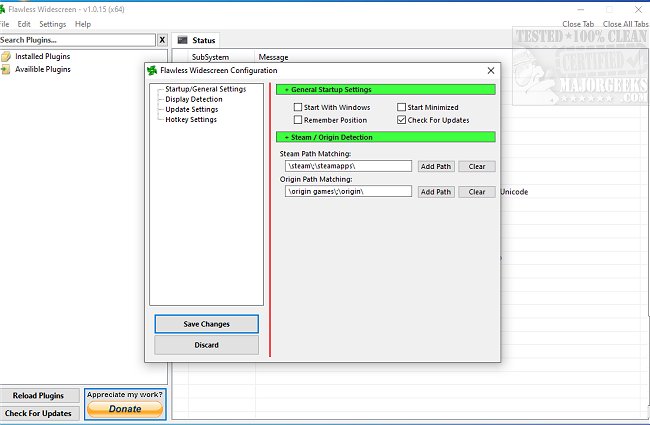
Task: Collapse the Steam / Origin Detection section
Action: coord(386,137)
